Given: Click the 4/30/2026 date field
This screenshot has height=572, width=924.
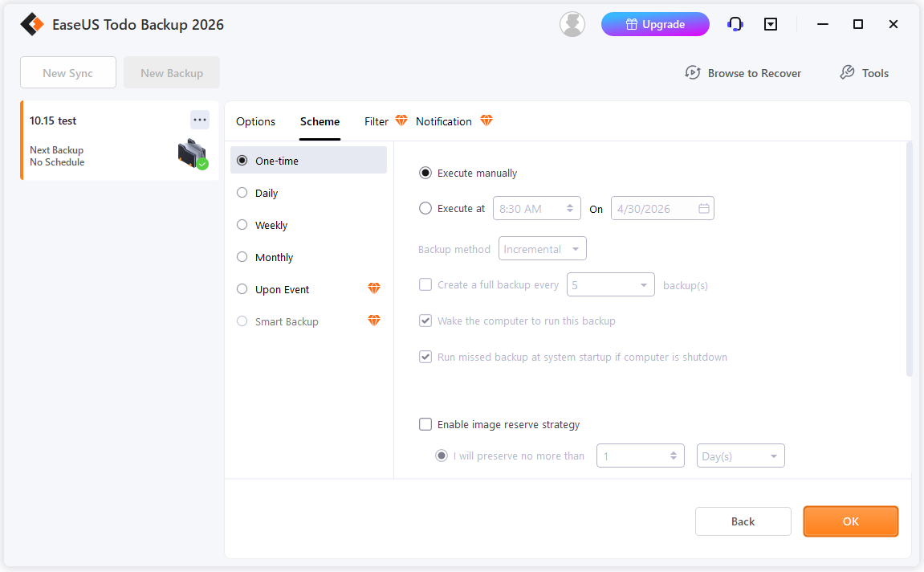Looking at the screenshot, I should [662, 208].
